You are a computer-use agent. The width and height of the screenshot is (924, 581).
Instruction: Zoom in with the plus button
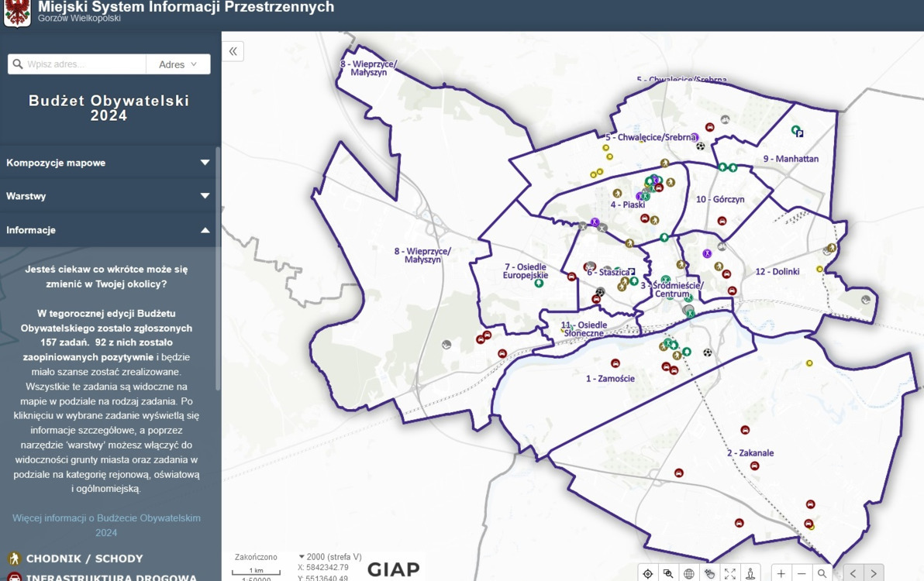(781, 573)
